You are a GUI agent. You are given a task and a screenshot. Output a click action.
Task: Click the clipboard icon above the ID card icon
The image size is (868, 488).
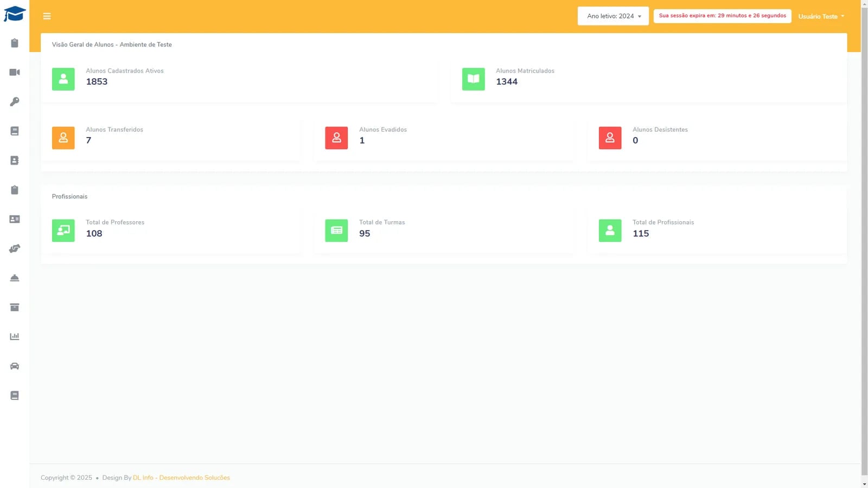pyautogui.click(x=15, y=190)
